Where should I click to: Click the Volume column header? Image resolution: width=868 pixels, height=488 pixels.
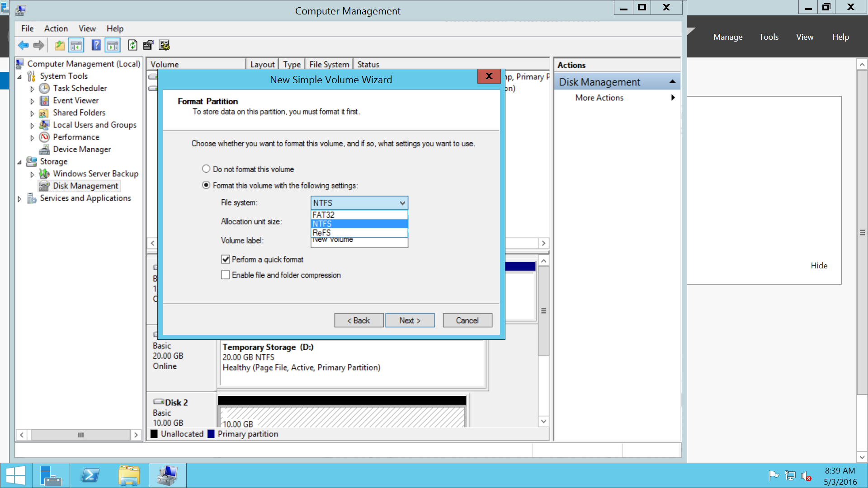pyautogui.click(x=197, y=64)
